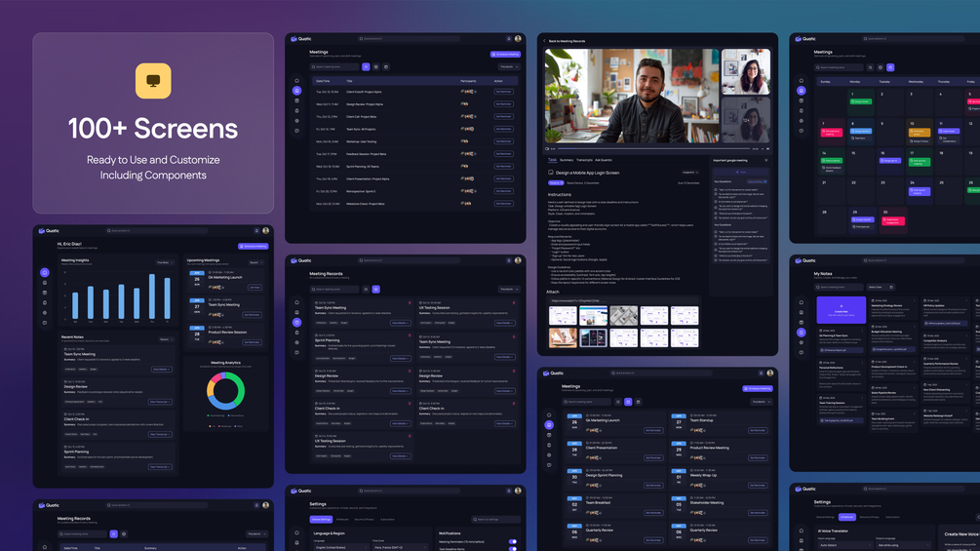The width and height of the screenshot is (980, 551).
Task: Click the video playback progress bar
Action: click(653, 148)
